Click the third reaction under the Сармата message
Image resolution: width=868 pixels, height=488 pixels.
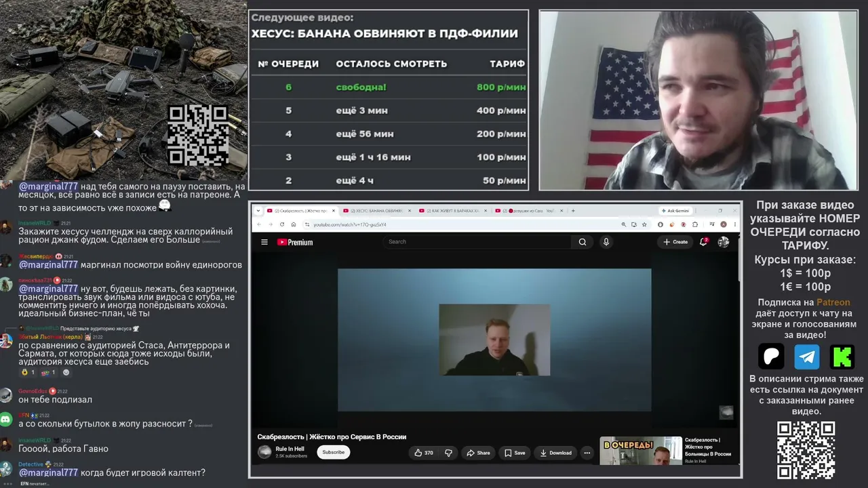pyautogui.click(x=66, y=372)
